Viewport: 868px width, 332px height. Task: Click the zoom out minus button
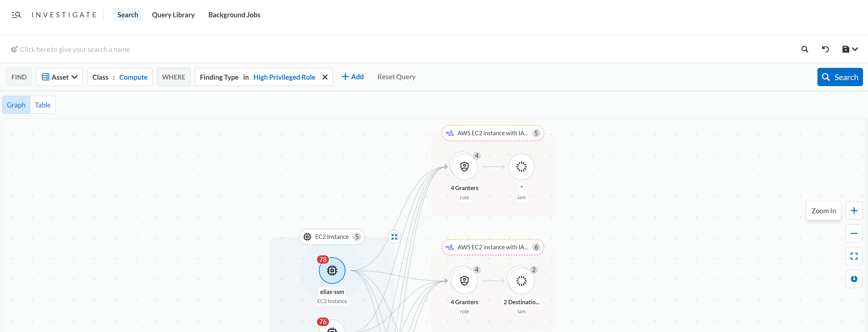pos(854,234)
